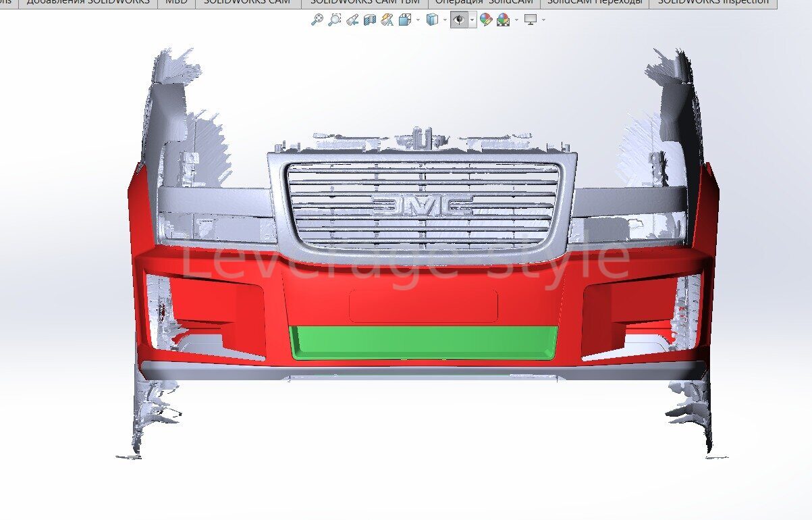Select the SOLIDWORKS Inspection tab

pyautogui.click(x=713, y=3)
